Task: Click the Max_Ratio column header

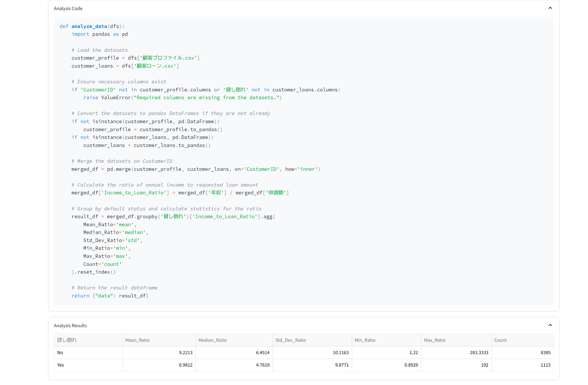Action: point(435,340)
